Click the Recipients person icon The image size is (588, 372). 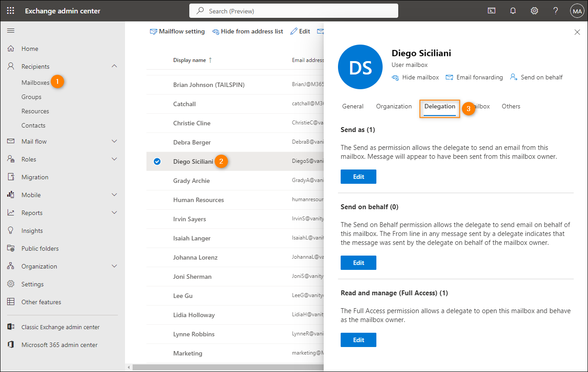click(11, 66)
